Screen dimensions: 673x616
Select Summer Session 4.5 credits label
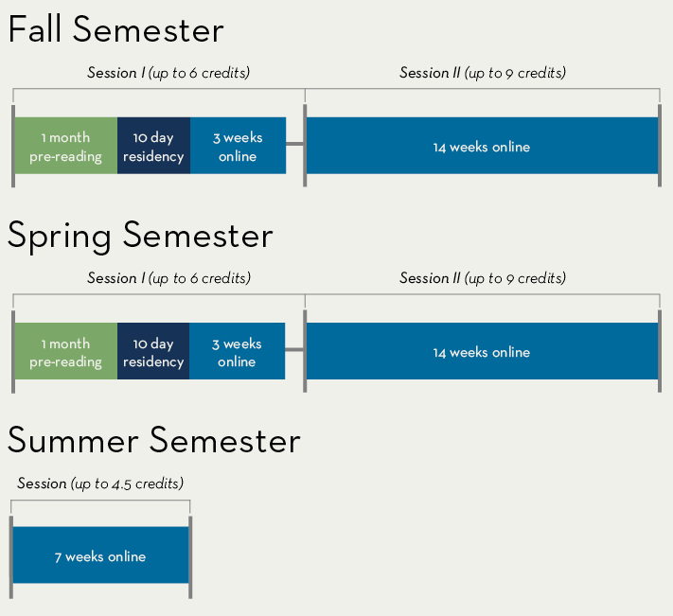100,484
